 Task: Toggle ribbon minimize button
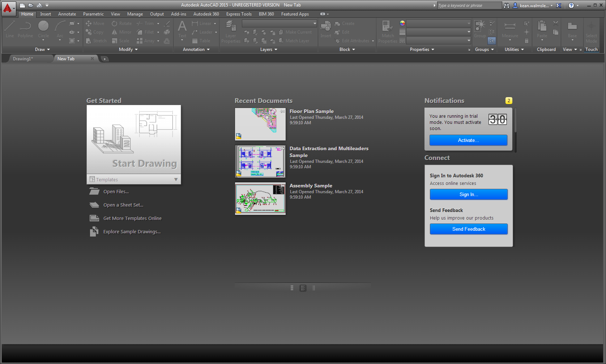click(323, 14)
